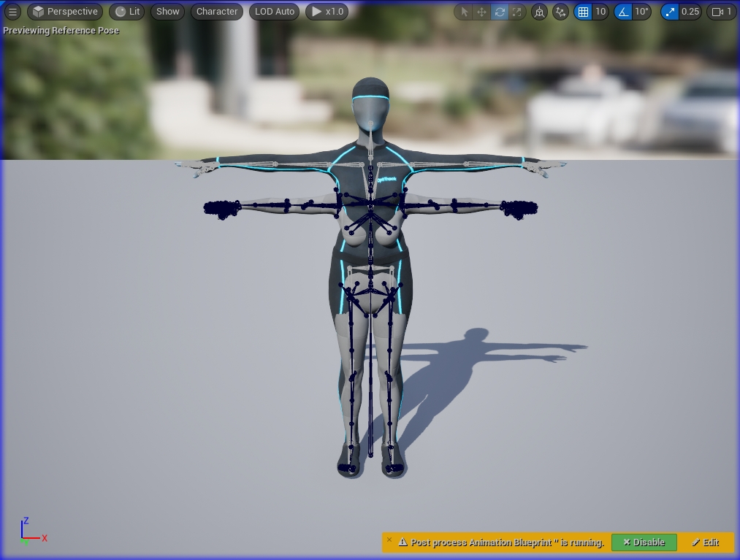Expand the LOD Auto dropdown

coord(275,12)
